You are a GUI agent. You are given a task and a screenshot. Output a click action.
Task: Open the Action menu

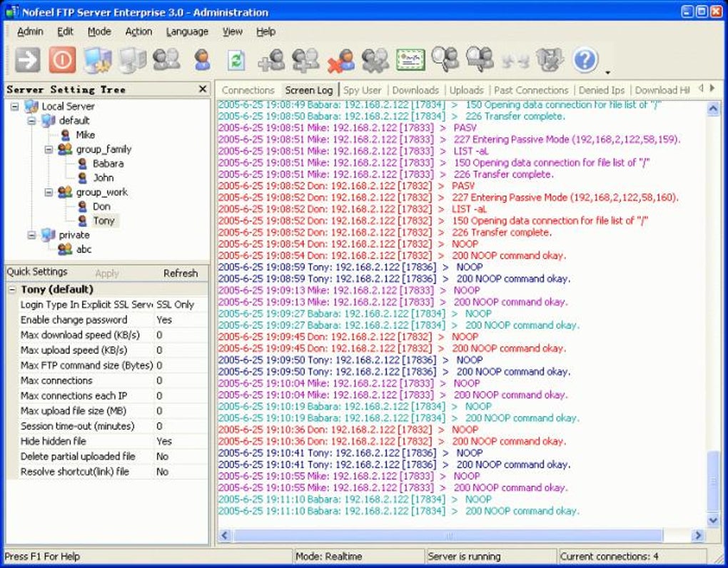138,31
